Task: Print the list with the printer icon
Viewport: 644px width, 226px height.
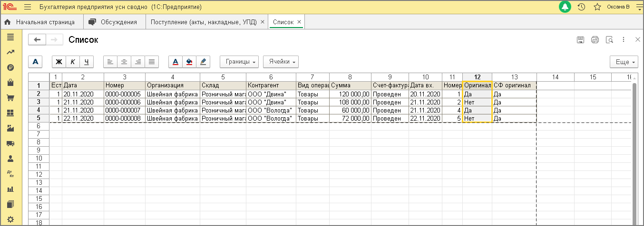Action: (595, 40)
